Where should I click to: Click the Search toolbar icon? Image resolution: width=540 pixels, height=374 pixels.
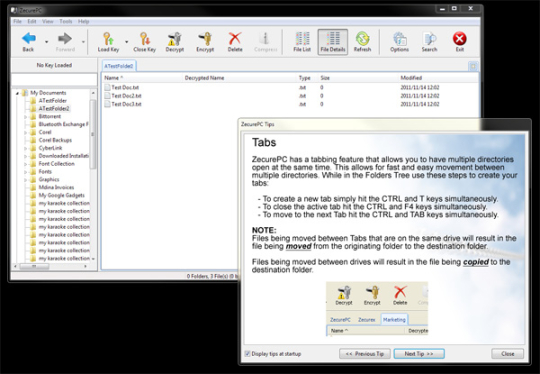coord(429,42)
